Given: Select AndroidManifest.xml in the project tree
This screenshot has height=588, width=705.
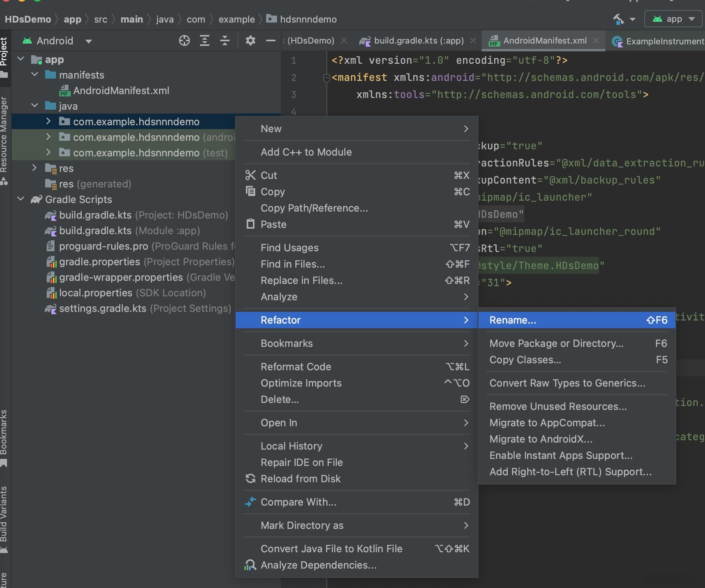Looking at the screenshot, I should (x=121, y=91).
